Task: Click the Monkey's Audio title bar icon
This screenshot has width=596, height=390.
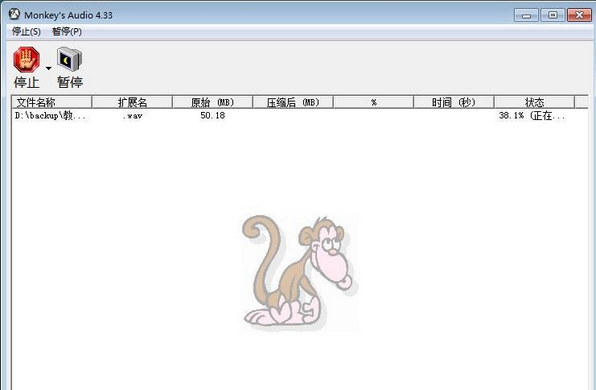Action: (14, 14)
